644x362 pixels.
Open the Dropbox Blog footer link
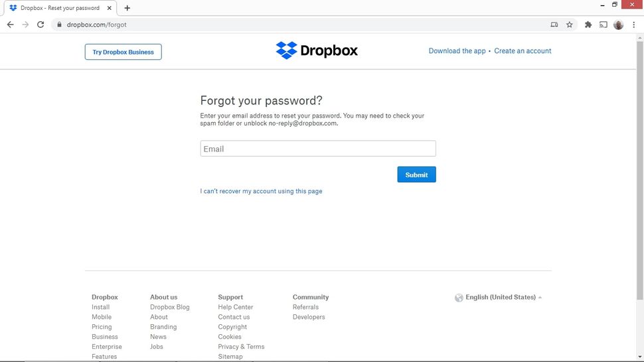[x=169, y=307]
